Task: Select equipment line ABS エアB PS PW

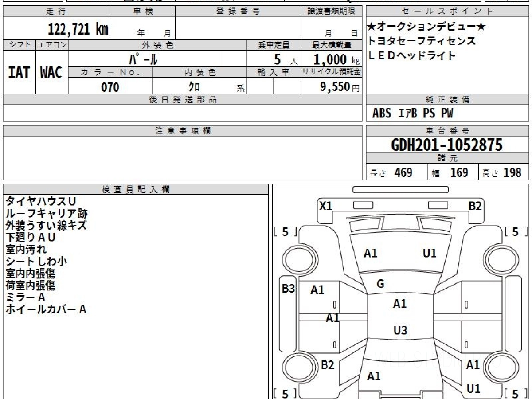Action: pyautogui.click(x=413, y=114)
